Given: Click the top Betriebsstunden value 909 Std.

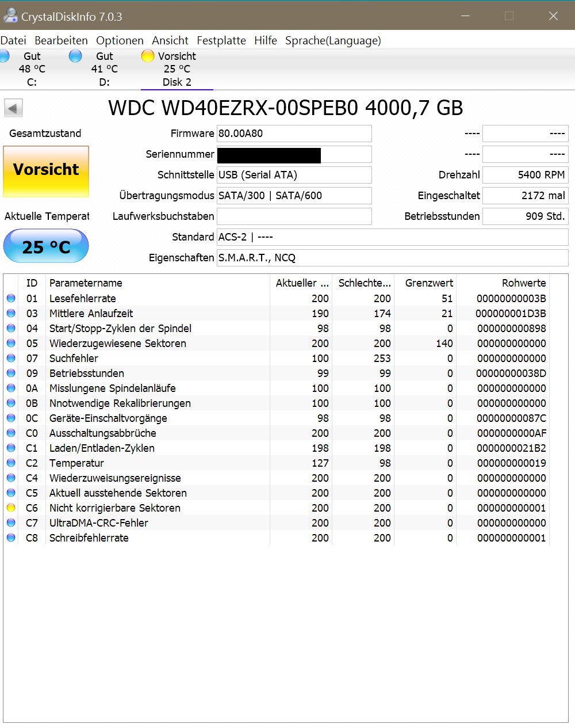Looking at the screenshot, I should [526, 216].
